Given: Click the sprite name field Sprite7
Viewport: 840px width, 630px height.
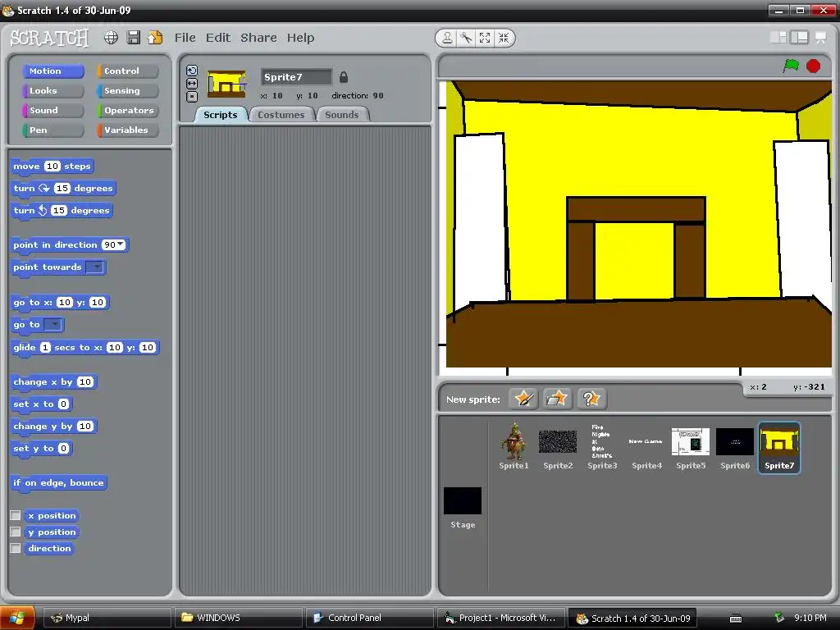Looking at the screenshot, I should (x=296, y=77).
